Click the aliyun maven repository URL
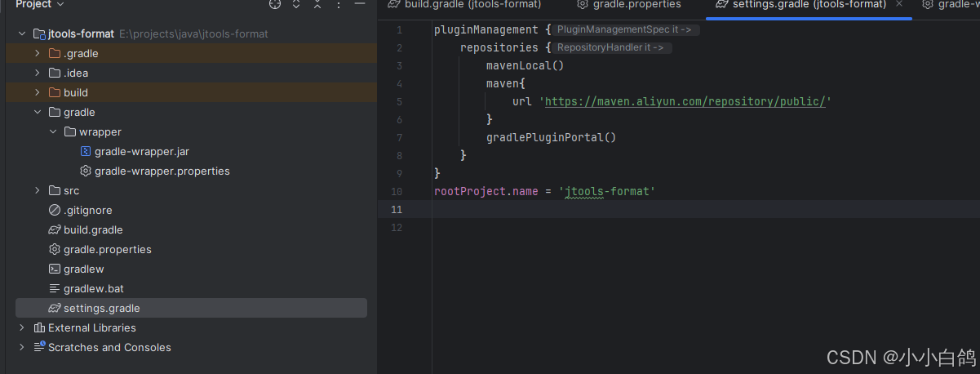 [x=685, y=102]
